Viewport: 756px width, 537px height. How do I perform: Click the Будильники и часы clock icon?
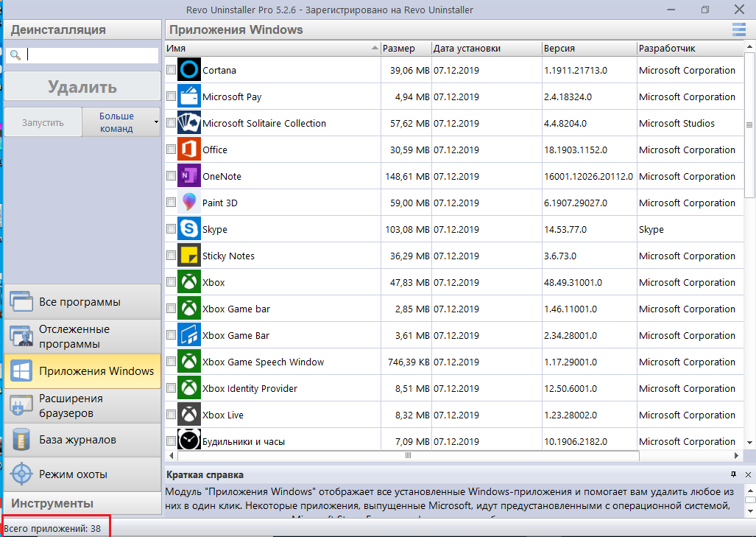click(189, 440)
